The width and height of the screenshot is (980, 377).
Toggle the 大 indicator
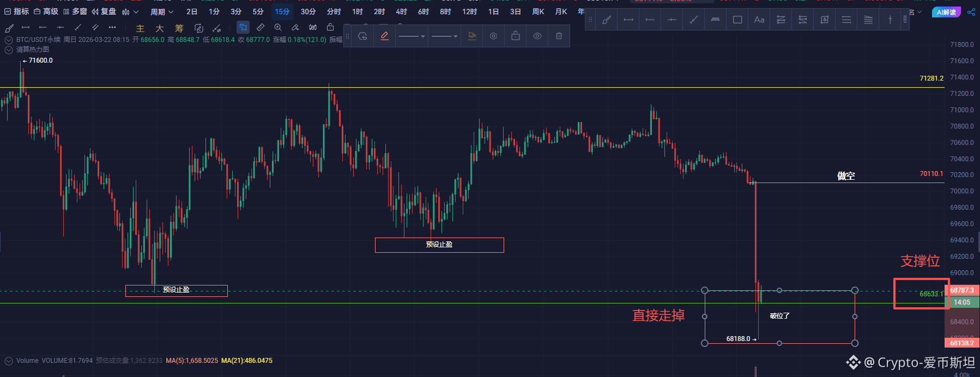point(160,28)
